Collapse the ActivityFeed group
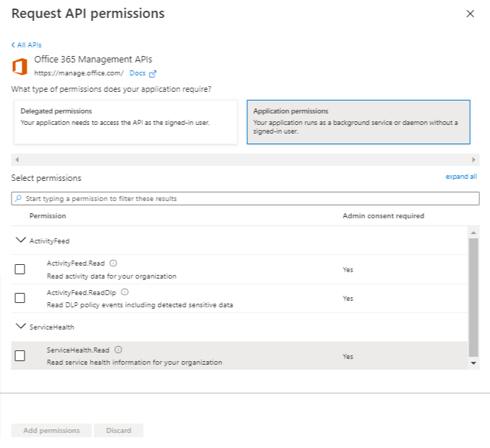Screen dimensions: 490x448 click(x=21, y=240)
